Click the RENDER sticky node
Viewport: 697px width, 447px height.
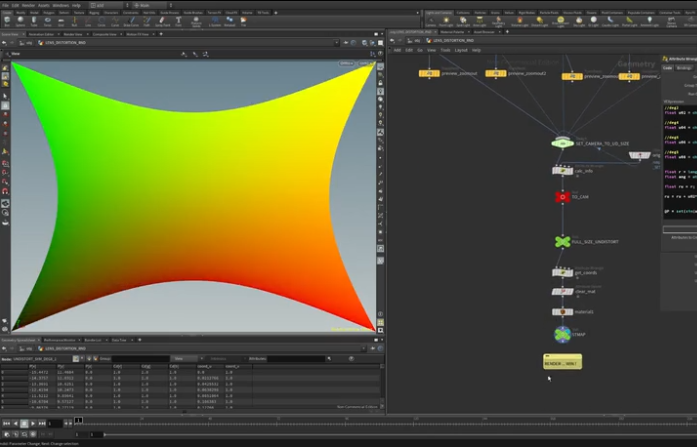coord(562,361)
